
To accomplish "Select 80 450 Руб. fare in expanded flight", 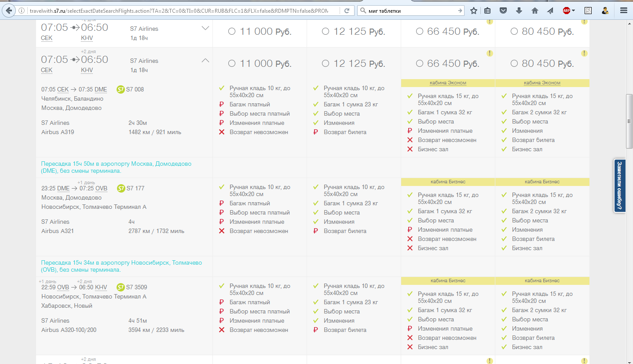I will [x=514, y=63].
